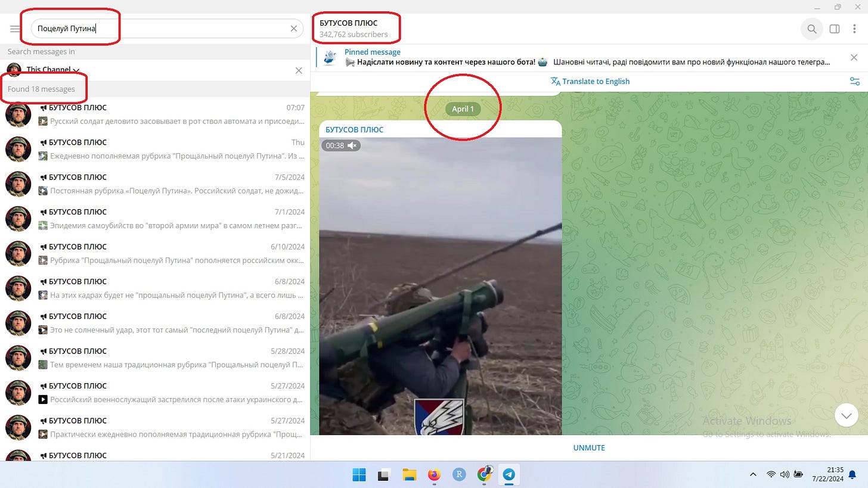The width and height of the screenshot is (868, 488).
Task: Open search result dated 7/1/2024
Action: (x=155, y=219)
